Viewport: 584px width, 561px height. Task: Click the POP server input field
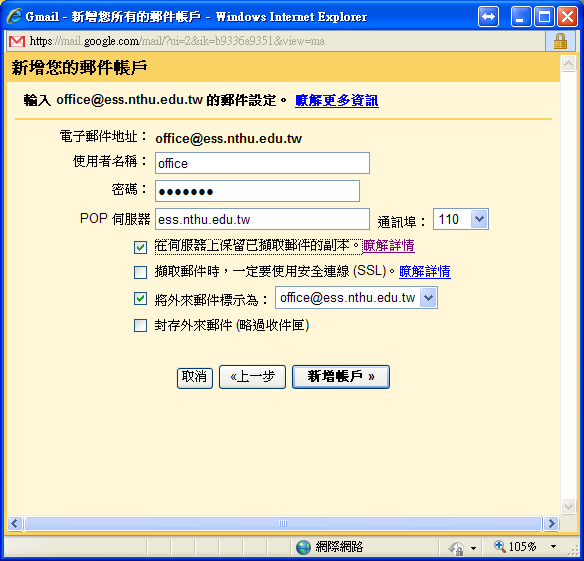tap(262, 219)
